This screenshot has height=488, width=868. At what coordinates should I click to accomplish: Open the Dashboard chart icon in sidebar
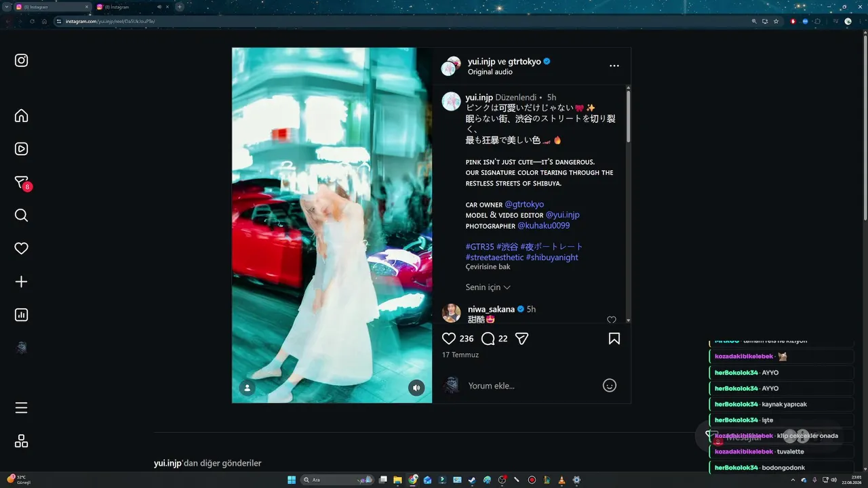point(21,314)
